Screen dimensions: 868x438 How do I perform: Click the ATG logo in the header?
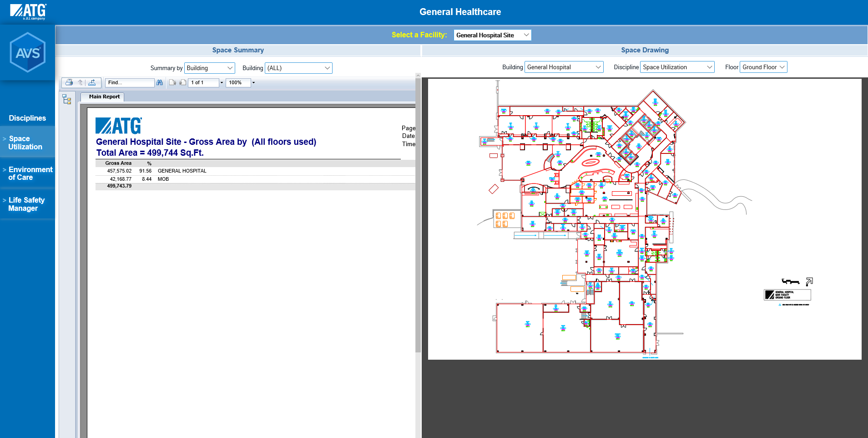click(28, 11)
